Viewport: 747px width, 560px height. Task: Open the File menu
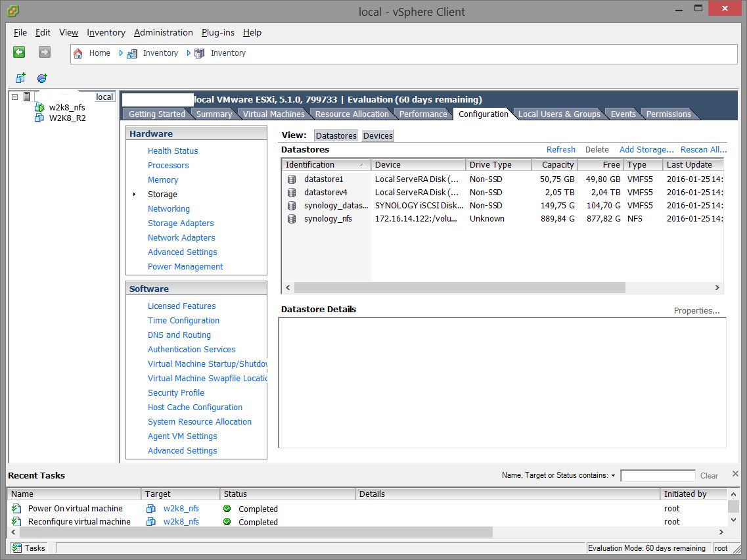(20, 32)
